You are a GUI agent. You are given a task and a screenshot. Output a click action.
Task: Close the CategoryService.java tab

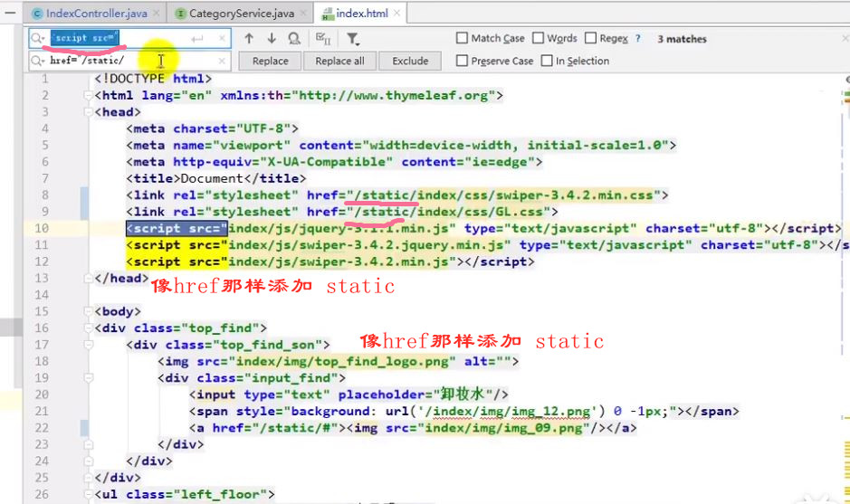click(x=303, y=13)
